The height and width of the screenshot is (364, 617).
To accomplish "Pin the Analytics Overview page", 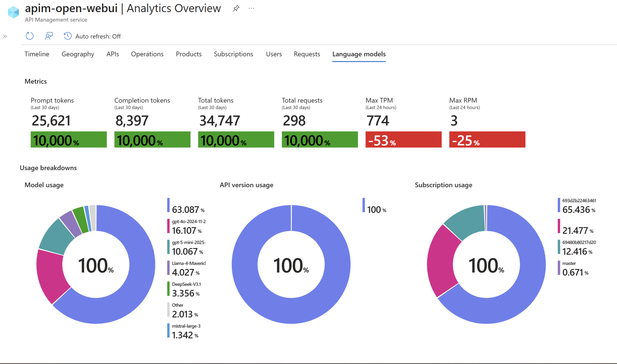I will (236, 8).
